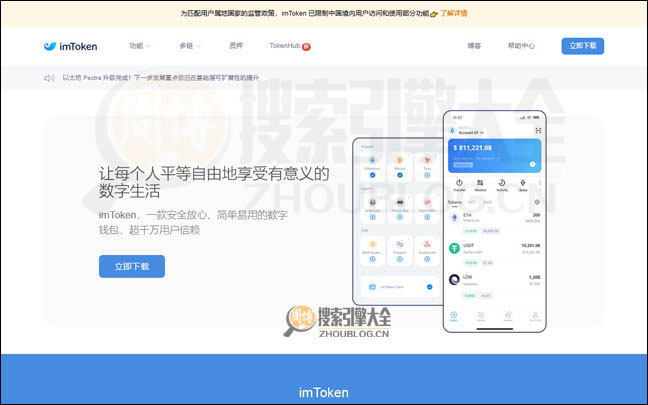Click the BNB Smart Chain icon
648x405 pixels.
[372, 244]
